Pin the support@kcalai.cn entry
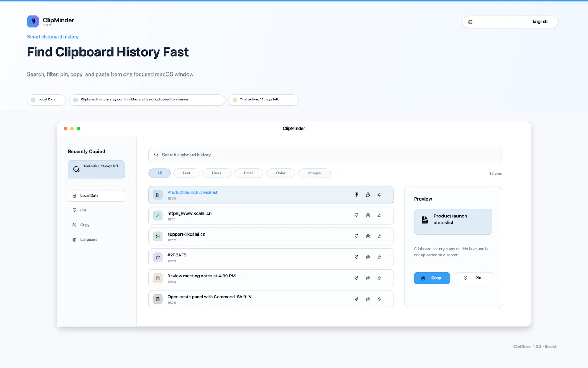 [356, 236]
